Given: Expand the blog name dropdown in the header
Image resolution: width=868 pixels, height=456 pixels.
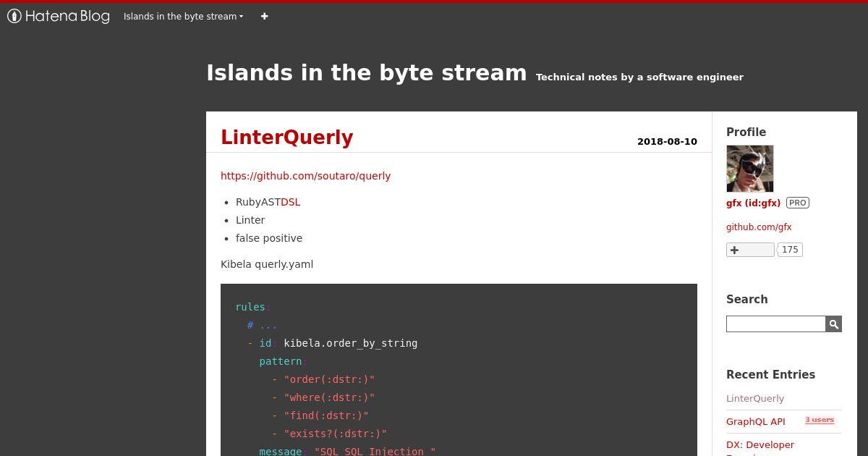Looking at the screenshot, I should (x=183, y=16).
